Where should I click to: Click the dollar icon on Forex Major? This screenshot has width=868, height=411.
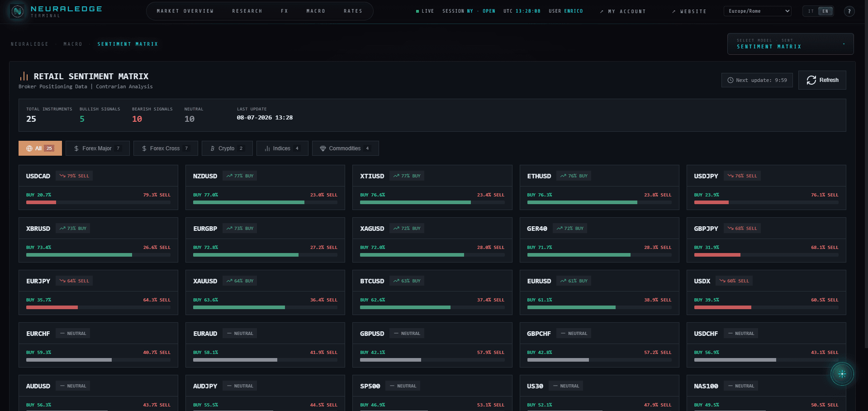coord(76,148)
